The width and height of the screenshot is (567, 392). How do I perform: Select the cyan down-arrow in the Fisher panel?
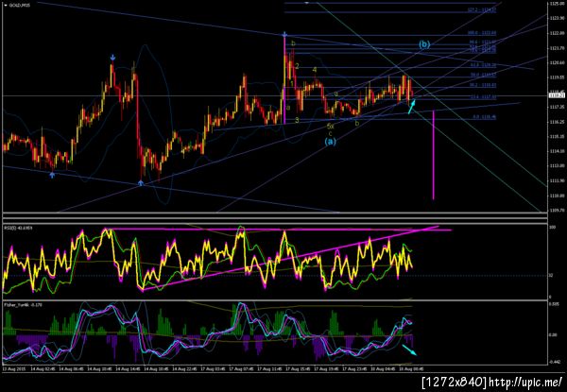[409, 349]
